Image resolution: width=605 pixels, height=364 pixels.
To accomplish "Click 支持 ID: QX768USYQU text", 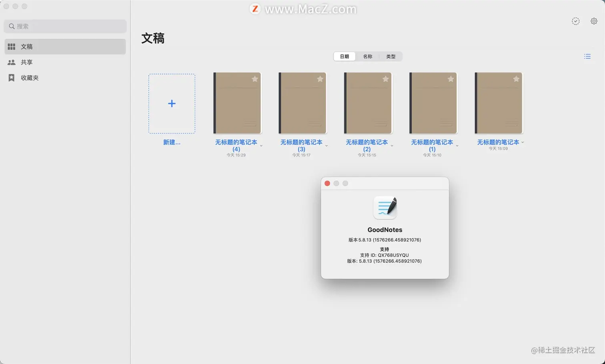I will pyautogui.click(x=385, y=255).
